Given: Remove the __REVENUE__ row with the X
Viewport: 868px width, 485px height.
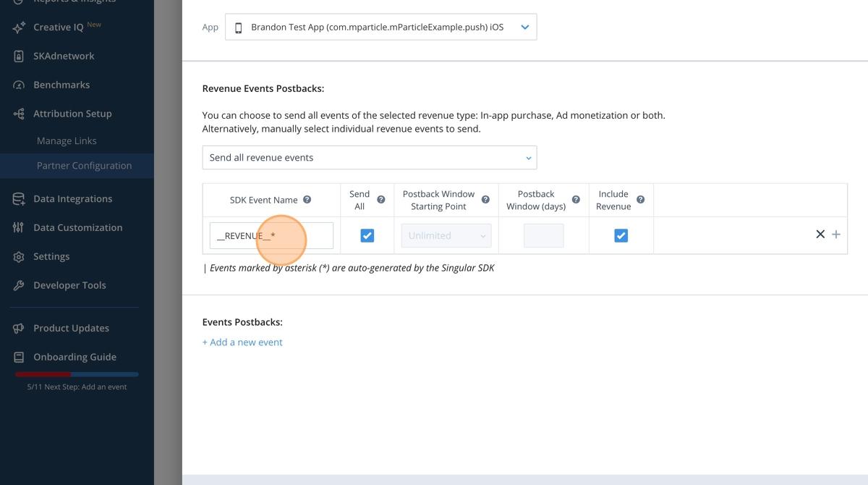Looking at the screenshot, I should point(820,234).
